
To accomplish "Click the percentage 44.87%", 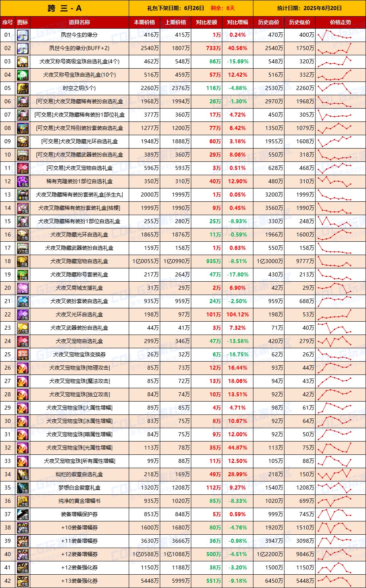I will click(238, 448).
